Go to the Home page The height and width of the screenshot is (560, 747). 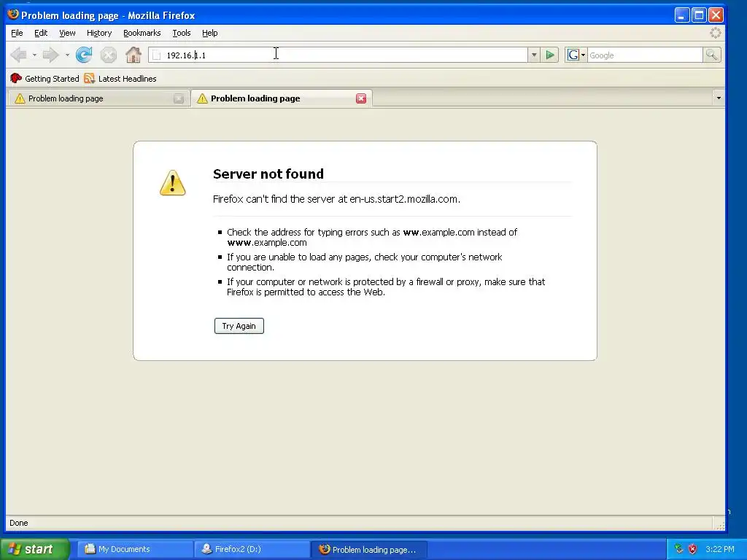133,55
